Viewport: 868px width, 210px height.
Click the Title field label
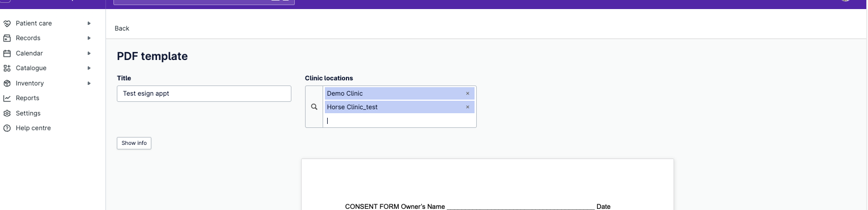tap(124, 78)
